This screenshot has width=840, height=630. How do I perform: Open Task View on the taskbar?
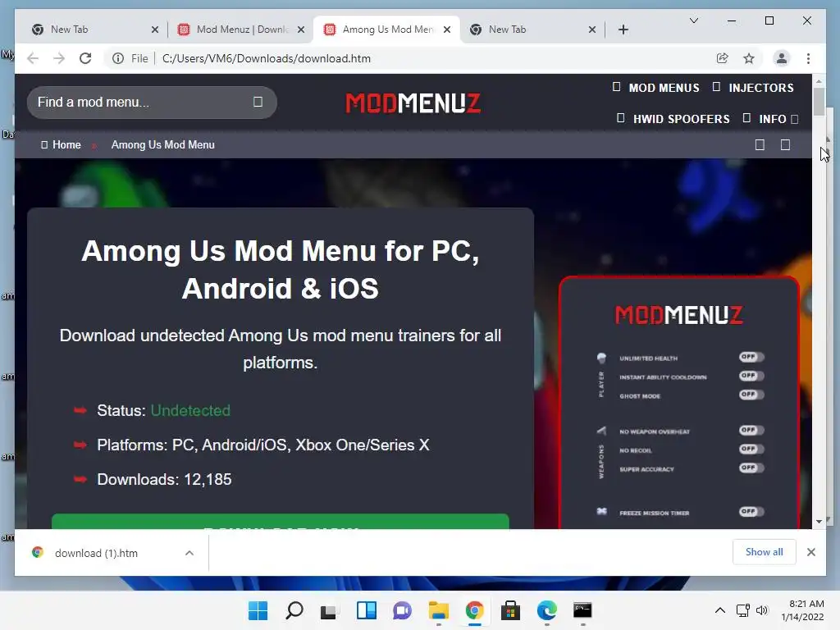328,611
